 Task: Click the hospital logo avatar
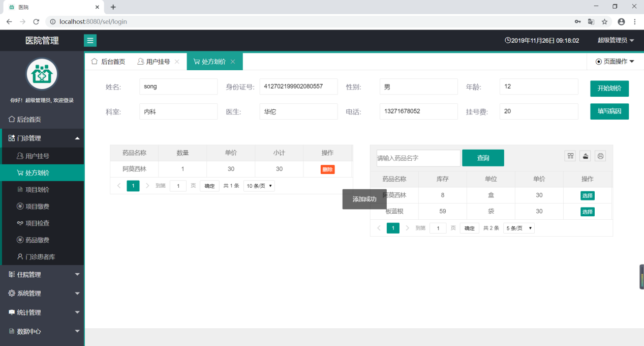[42, 74]
